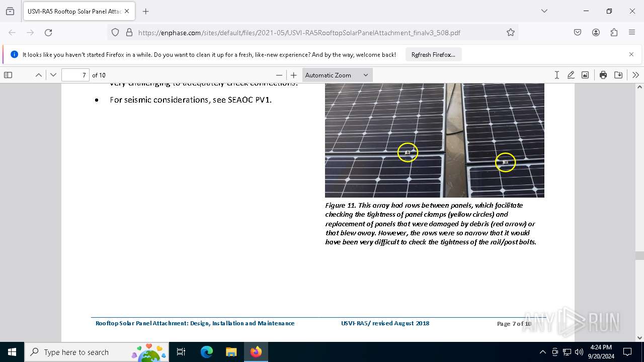644x362 pixels.
Task: Show hidden system tray icons
Action: click(542, 352)
